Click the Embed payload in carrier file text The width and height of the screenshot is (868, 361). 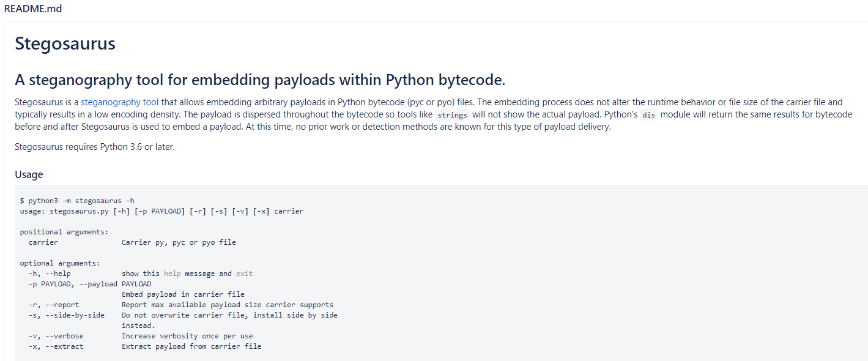click(183, 294)
